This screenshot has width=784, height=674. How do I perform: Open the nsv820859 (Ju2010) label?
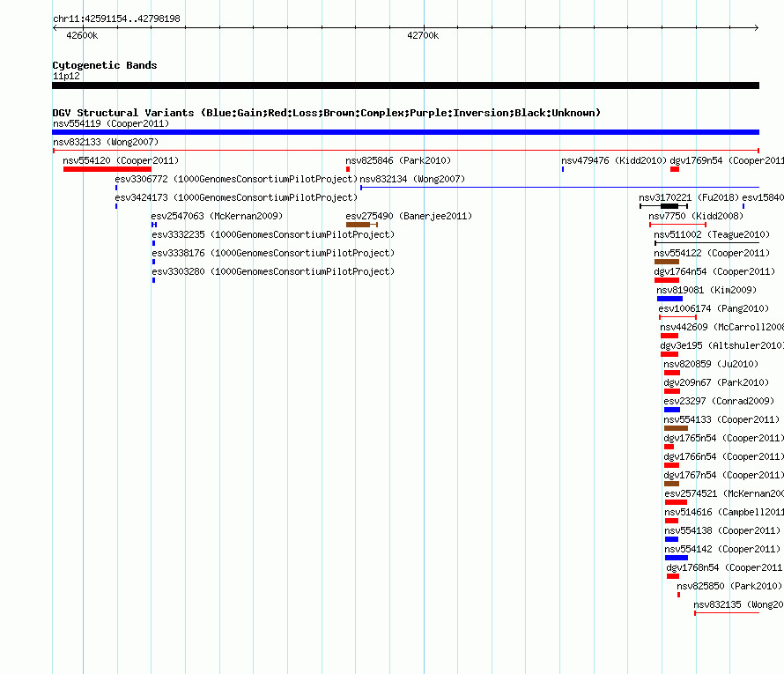711,364
